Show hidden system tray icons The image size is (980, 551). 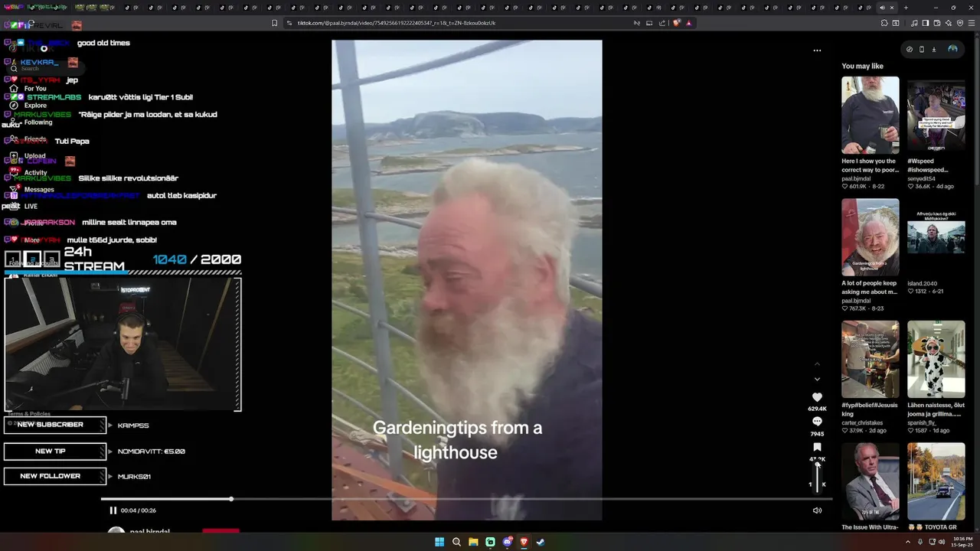click(909, 542)
